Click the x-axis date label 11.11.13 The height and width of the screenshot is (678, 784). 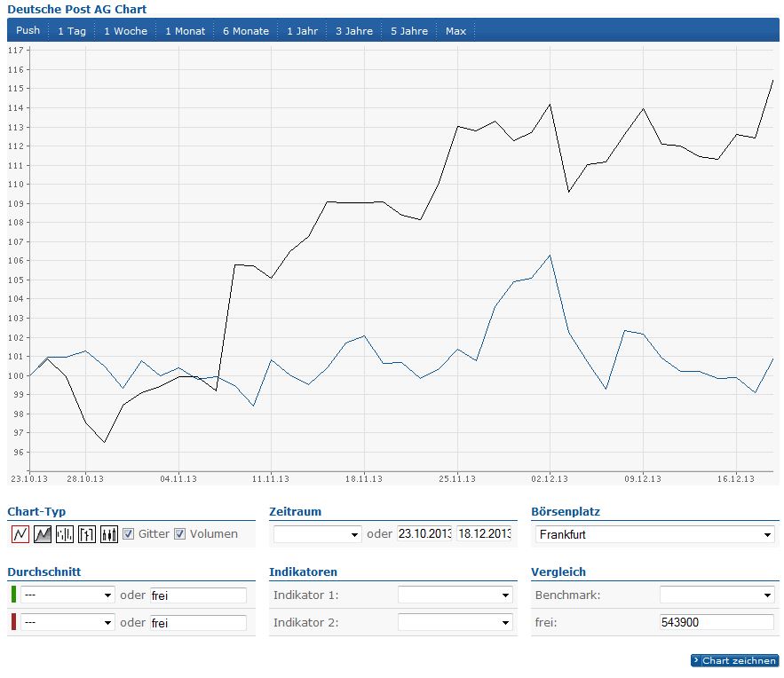[271, 478]
